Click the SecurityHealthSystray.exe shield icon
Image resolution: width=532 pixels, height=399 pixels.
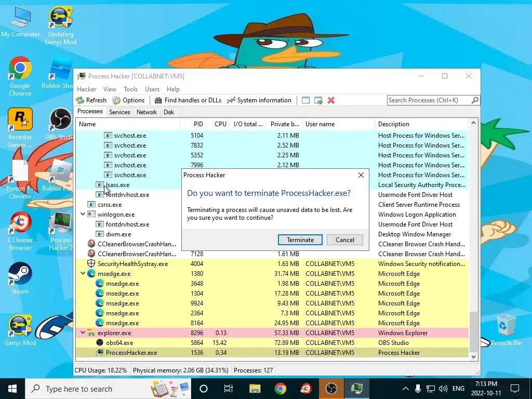(x=91, y=263)
